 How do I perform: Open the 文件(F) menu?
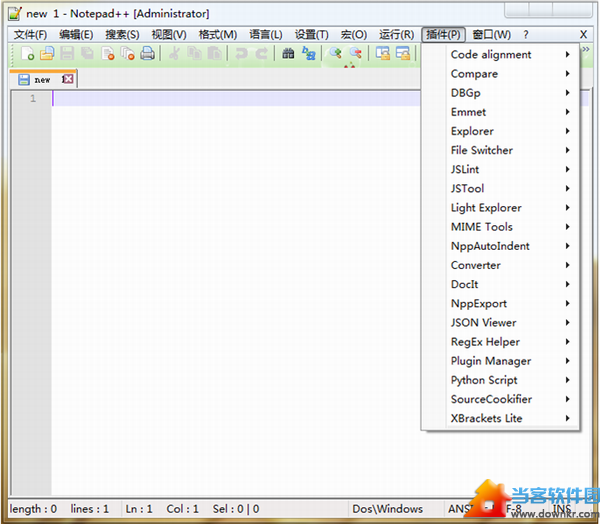click(30, 35)
